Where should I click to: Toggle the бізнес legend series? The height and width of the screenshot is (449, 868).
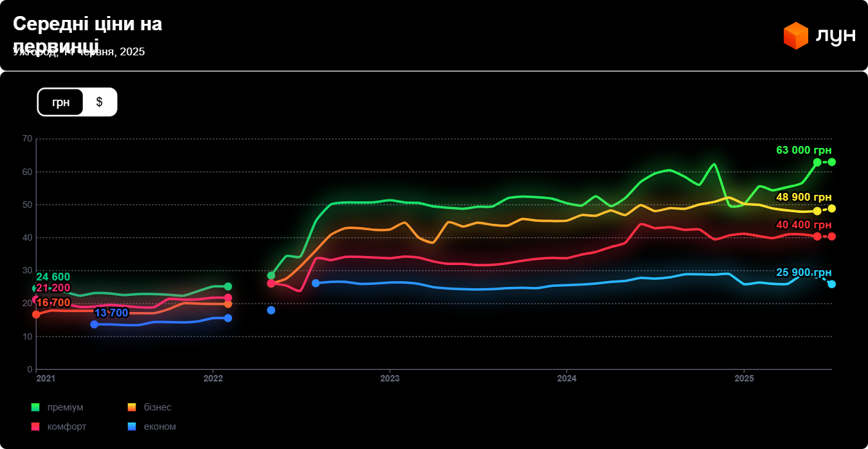pos(158,407)
